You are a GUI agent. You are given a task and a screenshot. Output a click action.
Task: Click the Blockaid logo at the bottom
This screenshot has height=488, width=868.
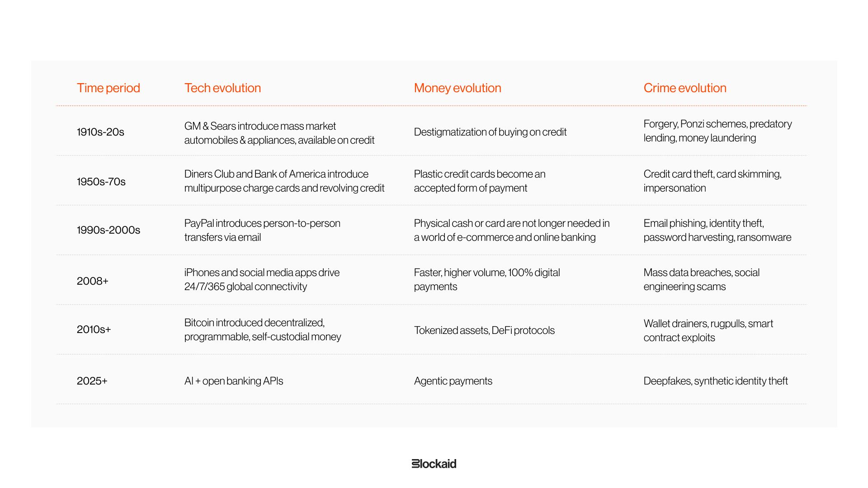434,464
